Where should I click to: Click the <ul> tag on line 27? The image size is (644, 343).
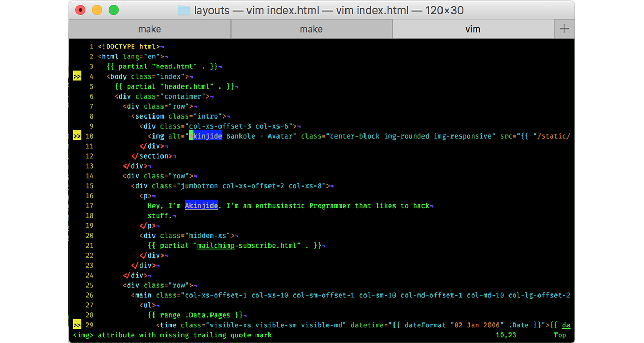[148, 305]
